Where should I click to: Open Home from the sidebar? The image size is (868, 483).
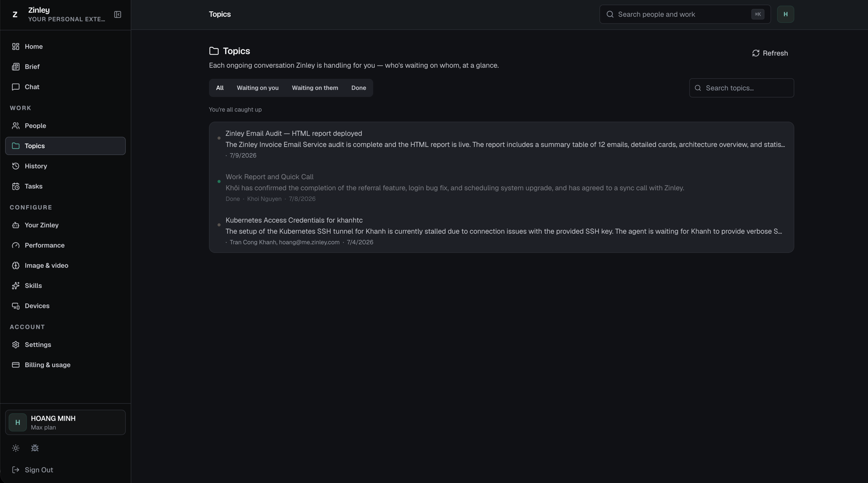click(x=65, y=46)
